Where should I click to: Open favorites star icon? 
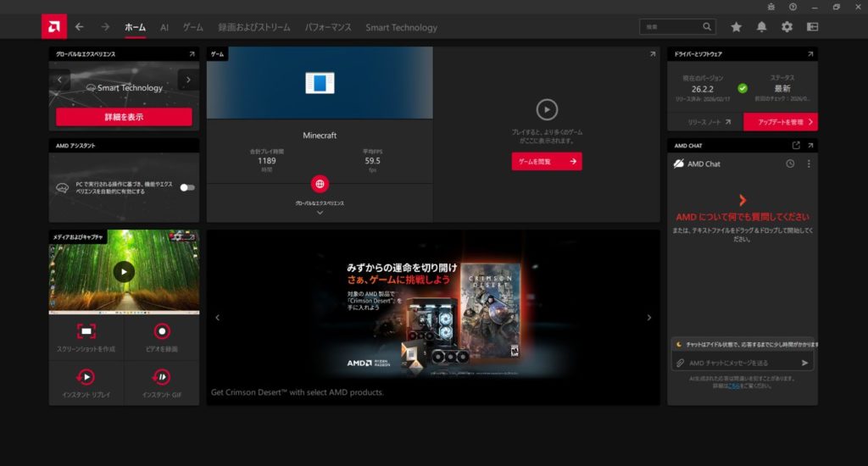736,27
